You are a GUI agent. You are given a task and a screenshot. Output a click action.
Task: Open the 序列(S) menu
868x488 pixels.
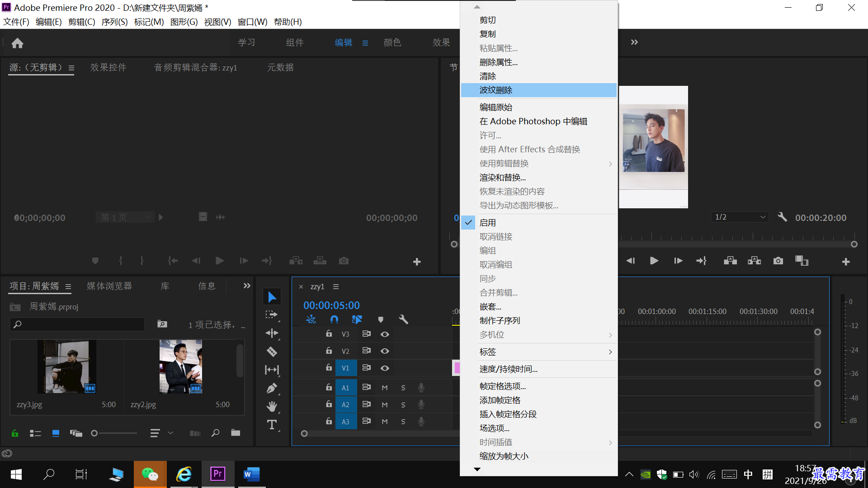point(114,22)
